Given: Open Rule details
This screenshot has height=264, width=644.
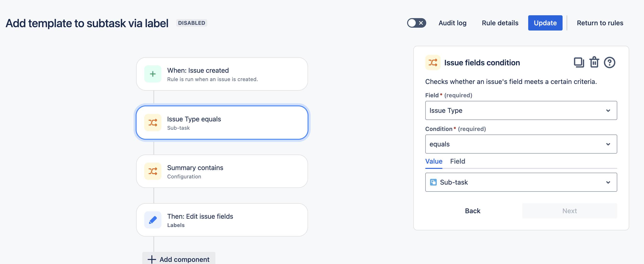Looking at the screenshot, I should (x=500, y=23).
